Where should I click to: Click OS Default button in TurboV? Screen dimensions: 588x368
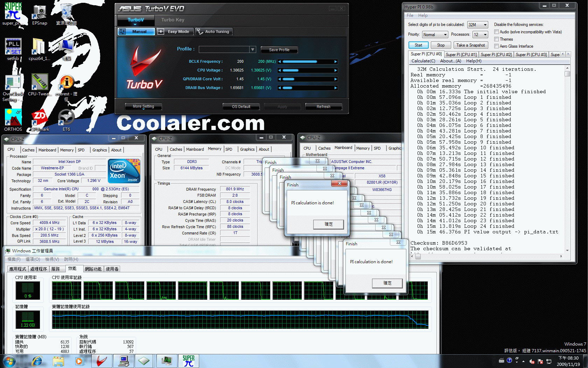[241, 107]
